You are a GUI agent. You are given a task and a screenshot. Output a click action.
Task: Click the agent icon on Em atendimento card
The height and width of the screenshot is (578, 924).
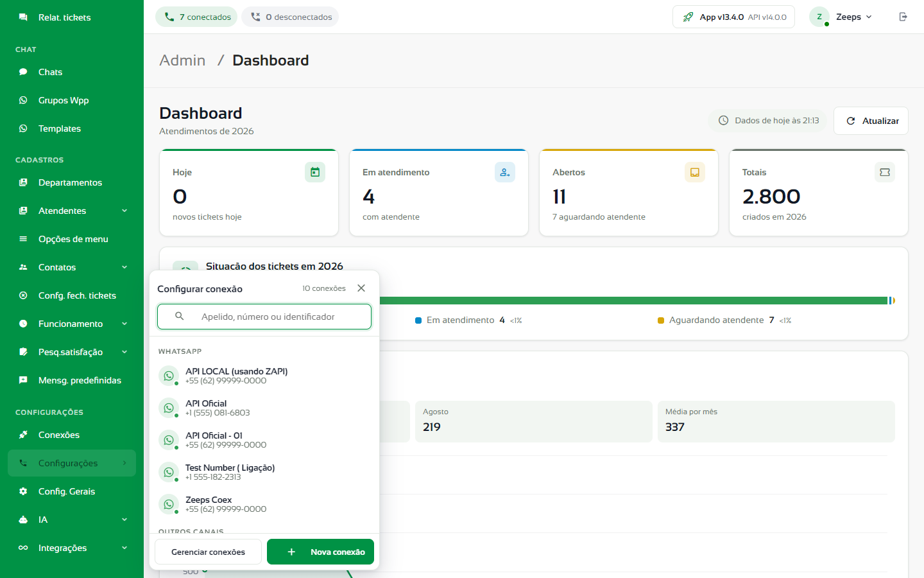pos(505,172)
